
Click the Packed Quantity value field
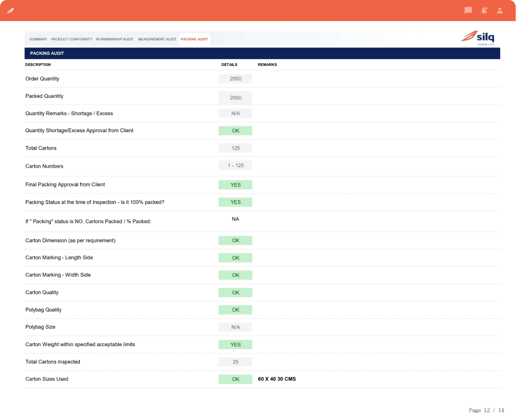[235, 98]
